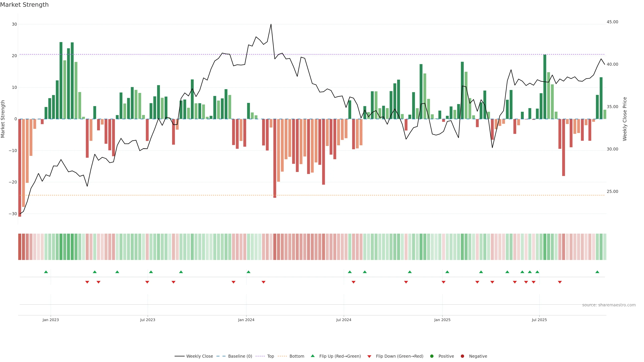Click the green flip-up triangle at Jan 2024
Image resolution: width=644 pixels, height=362 pixels.
248,272
